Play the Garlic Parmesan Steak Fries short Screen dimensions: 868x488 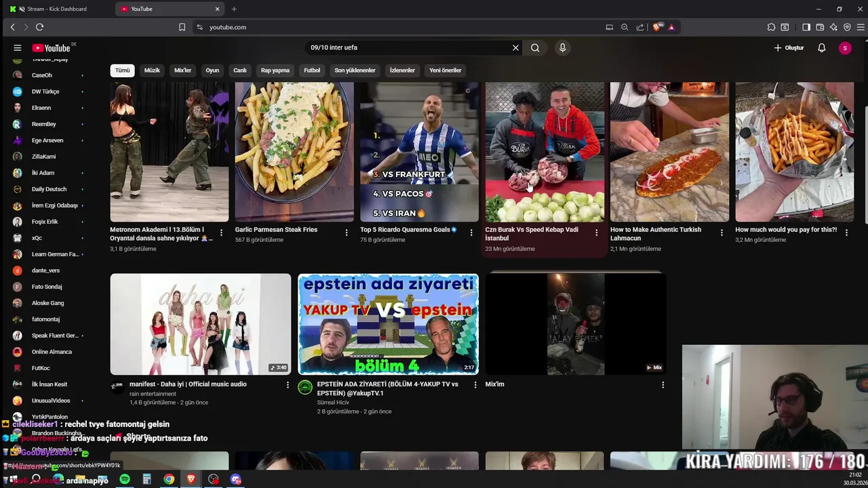coord(294,152)
